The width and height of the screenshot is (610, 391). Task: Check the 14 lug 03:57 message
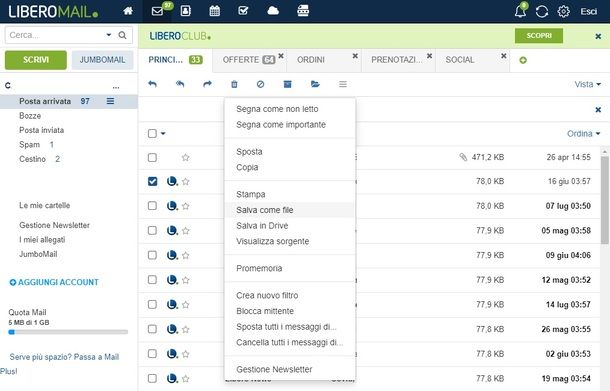coord(152,305)
